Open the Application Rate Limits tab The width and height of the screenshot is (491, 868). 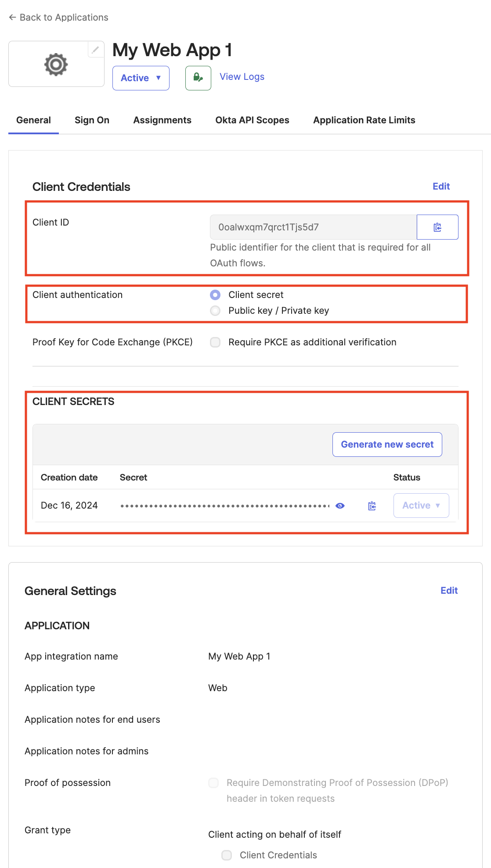364,120
